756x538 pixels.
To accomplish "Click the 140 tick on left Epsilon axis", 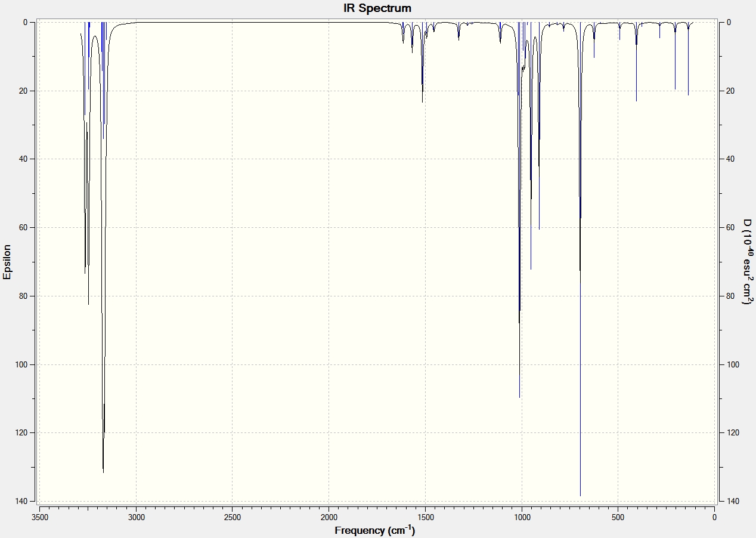I will (x=28, y=501).
